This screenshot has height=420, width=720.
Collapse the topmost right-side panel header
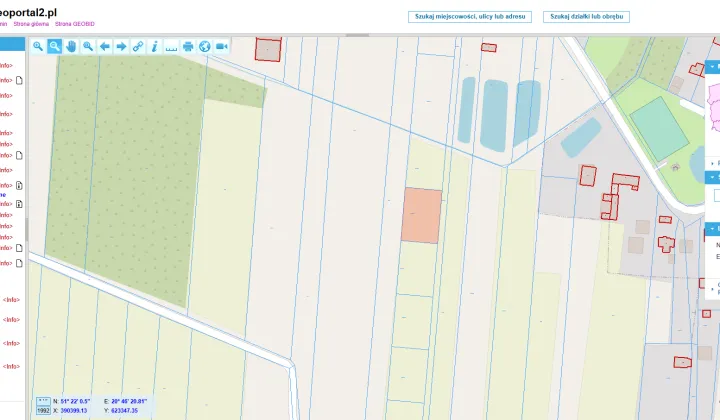(713, 67)
